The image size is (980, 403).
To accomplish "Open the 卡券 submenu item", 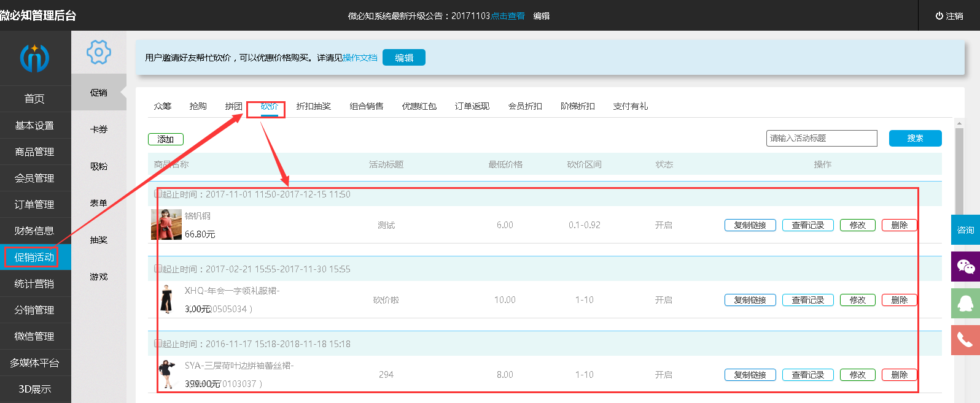I will point(99,129).
